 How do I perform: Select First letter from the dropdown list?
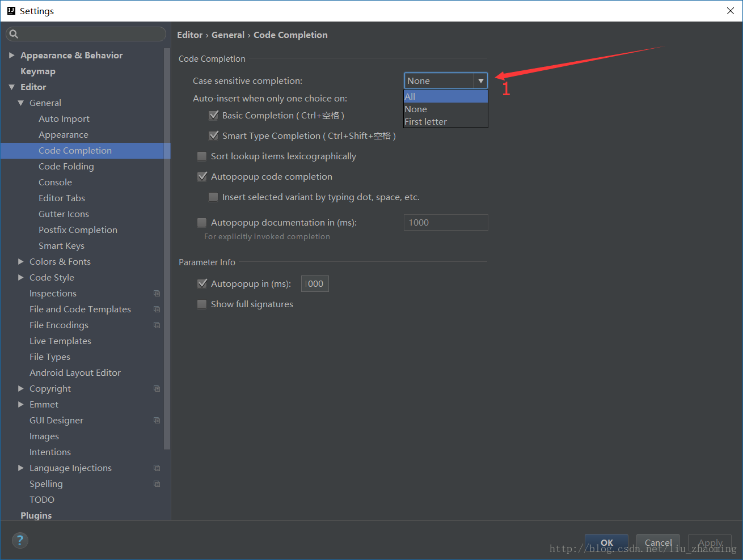(x=427, y=121)
